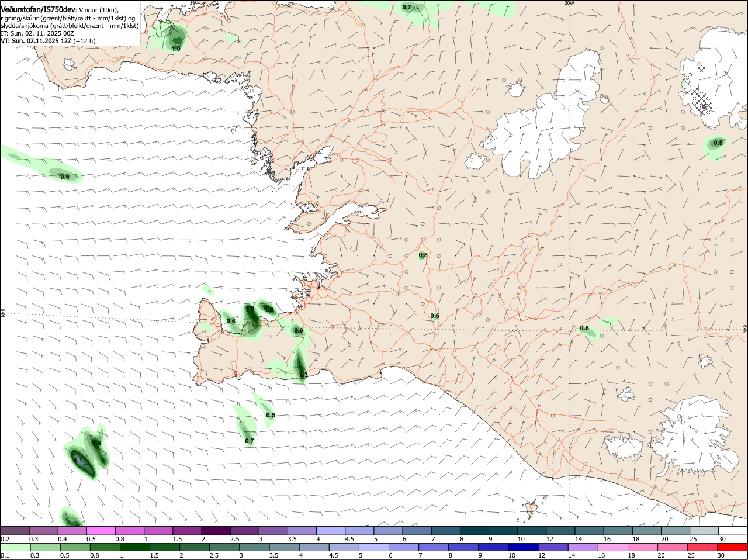The image size is (748, 560).
Task: Select the 'VT: Sun. 02.11.2025 12Z (+12 h)' line
Action: tap(48, 41)
